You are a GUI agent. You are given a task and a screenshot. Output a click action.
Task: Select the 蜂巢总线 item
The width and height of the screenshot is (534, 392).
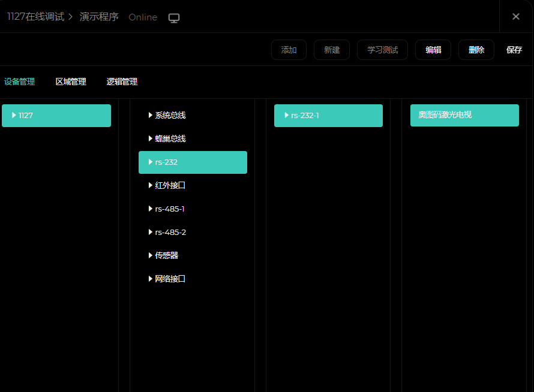pos(193,138)
